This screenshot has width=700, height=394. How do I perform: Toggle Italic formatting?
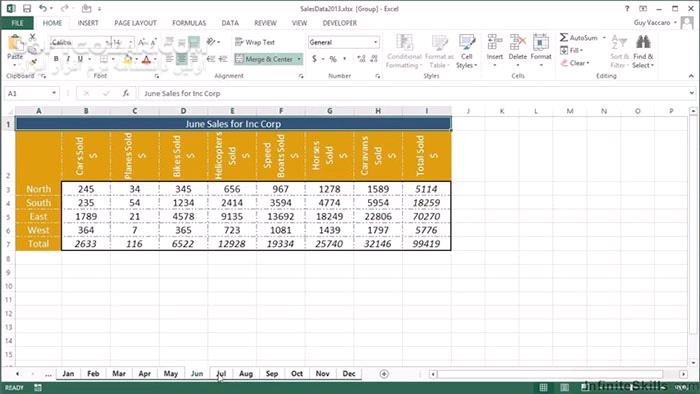tap(68, 59)
